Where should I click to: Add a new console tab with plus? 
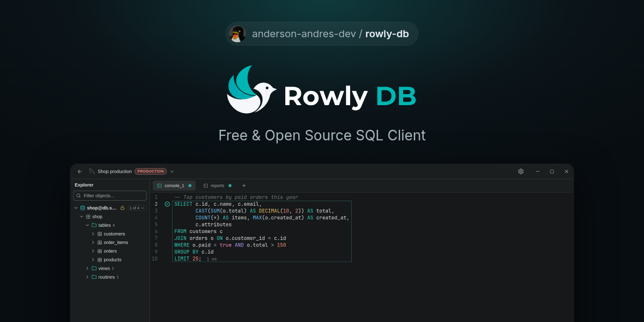244,186
